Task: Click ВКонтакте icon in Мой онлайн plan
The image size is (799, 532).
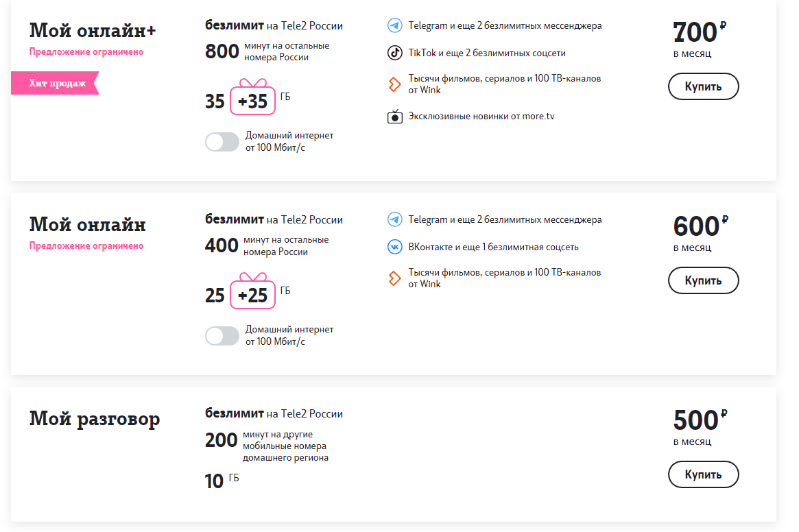Action: [x=394, y=247]
